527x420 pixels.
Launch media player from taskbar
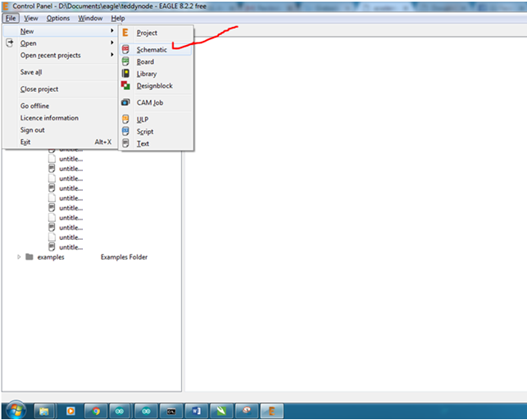[x=70, y=411]
